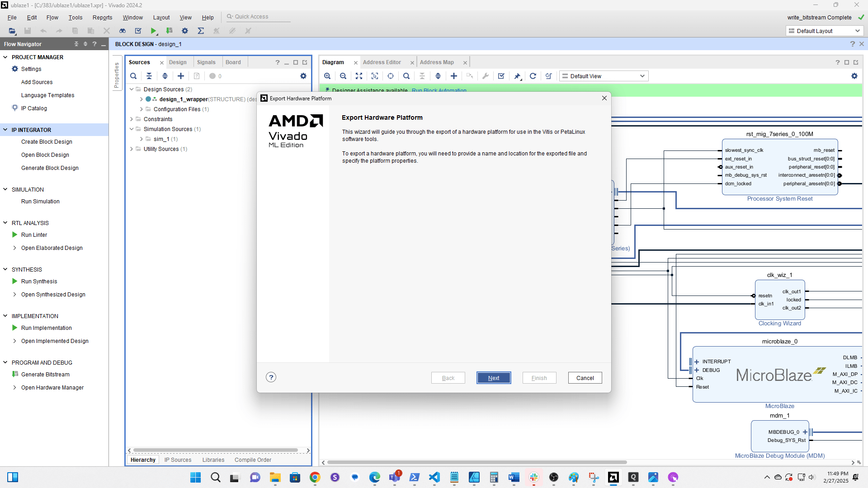The height and width of the screenshot is (488, 868).
Task: Collapse the Simulation Sources folder
Action: click(x=132, y=129)
